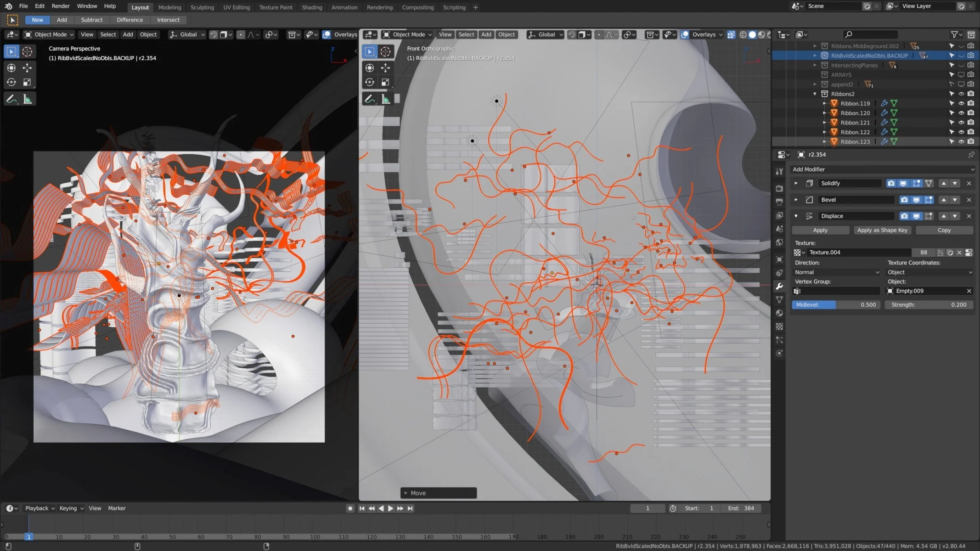Toggle visibility eye of Ribbons2 collection
The height and width of the screenshot is (551, 980).
pos(961,94)
